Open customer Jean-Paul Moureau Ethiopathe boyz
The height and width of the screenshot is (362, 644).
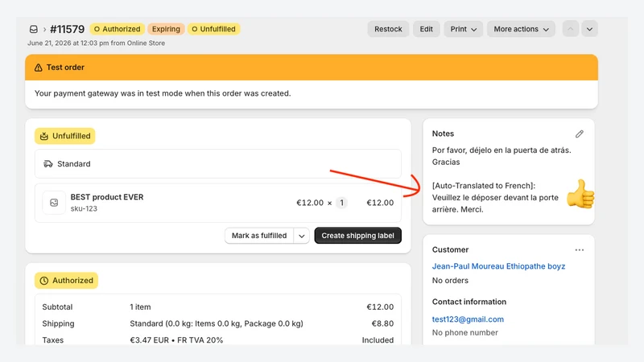(x=498, y=266)
